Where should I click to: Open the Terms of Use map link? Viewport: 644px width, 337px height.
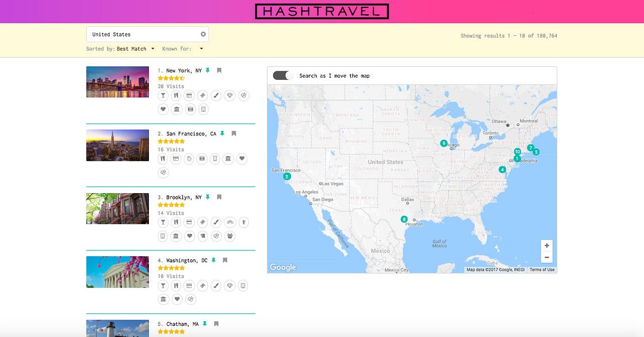point(542,270)
